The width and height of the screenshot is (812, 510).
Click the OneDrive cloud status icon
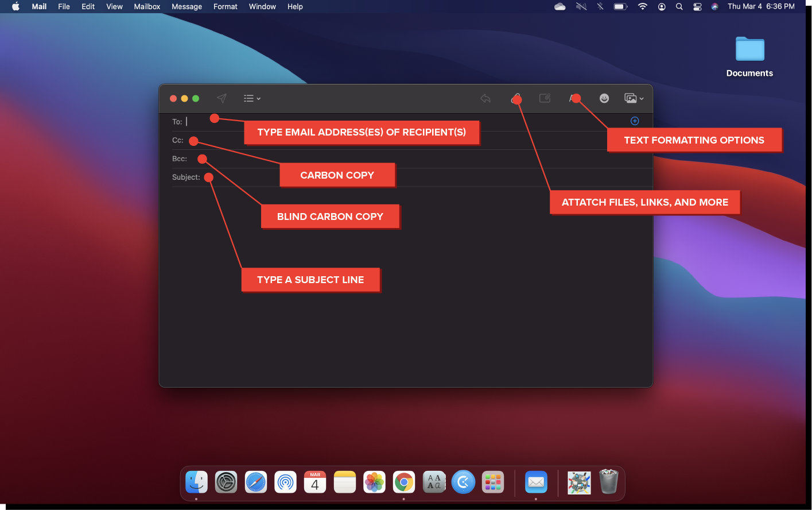560,6
